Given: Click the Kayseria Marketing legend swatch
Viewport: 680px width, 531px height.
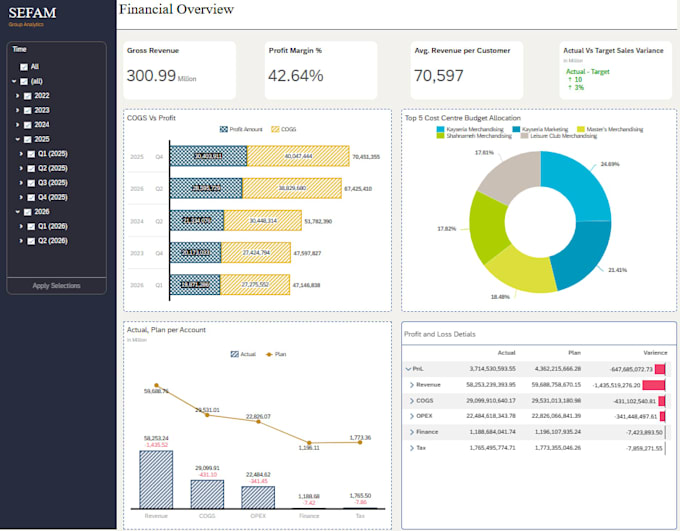Looking at the screenshot, I should tap(516, 129).
